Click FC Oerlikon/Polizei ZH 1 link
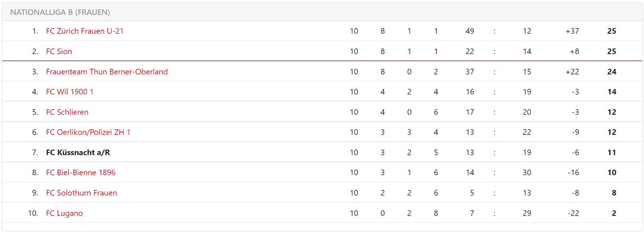Image resolution: width=644 pixels, height=232 pixels. point(88,132)
